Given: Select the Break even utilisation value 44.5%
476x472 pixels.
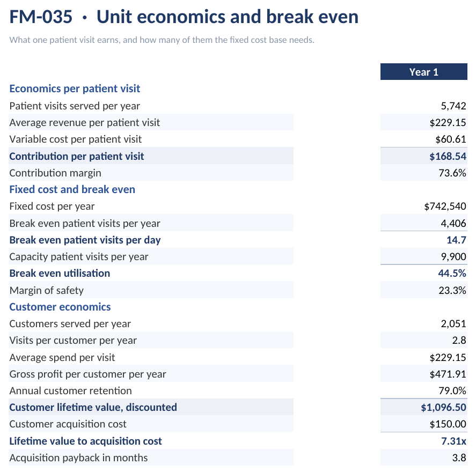Looking at the screenshot, I should coord(452,274).
